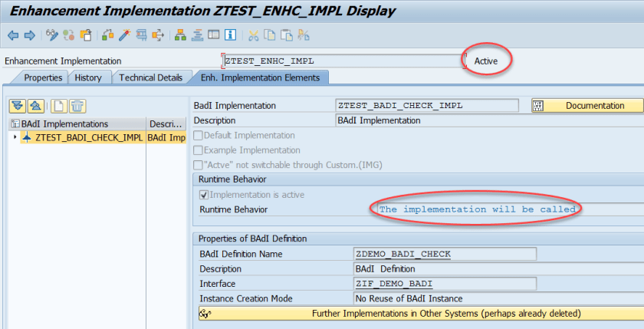Click the BAdI Definition description field

pyautogui.click(x=498, y=268)
